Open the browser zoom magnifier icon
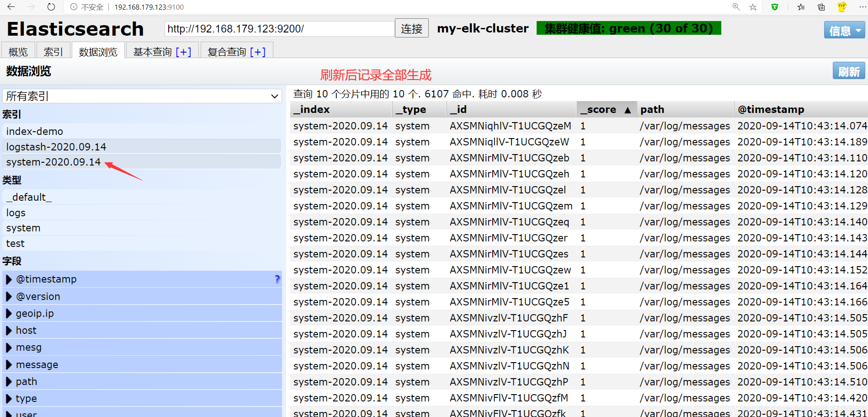 [x=736, y=7]
